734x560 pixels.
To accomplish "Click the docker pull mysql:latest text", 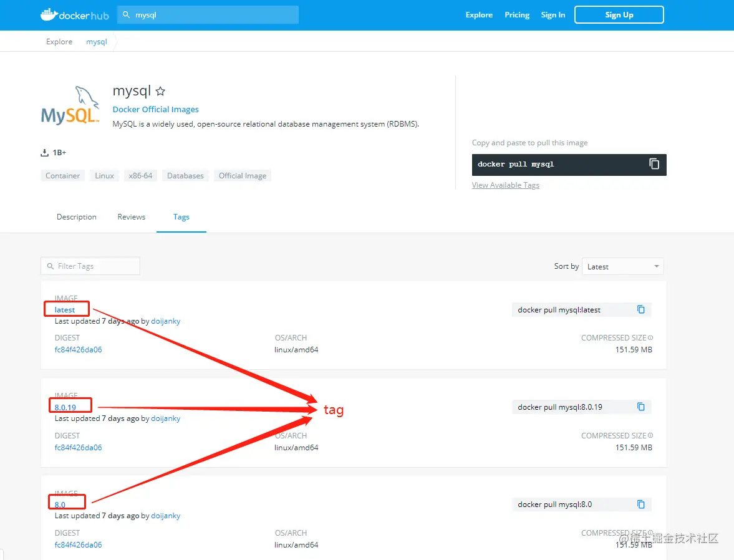I will point(559,310).
